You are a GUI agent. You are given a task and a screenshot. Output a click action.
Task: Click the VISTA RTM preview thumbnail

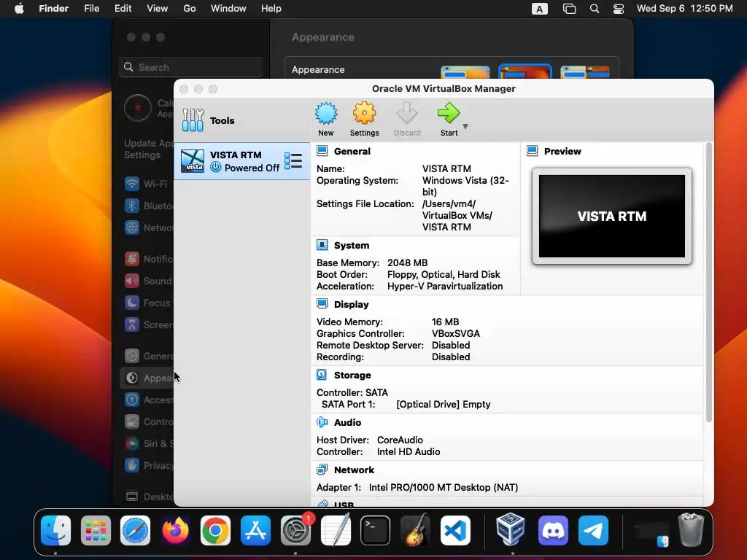[612, 216]
